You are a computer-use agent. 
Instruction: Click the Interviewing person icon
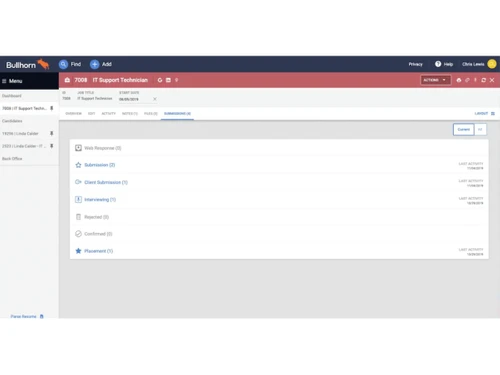(78, 199)
